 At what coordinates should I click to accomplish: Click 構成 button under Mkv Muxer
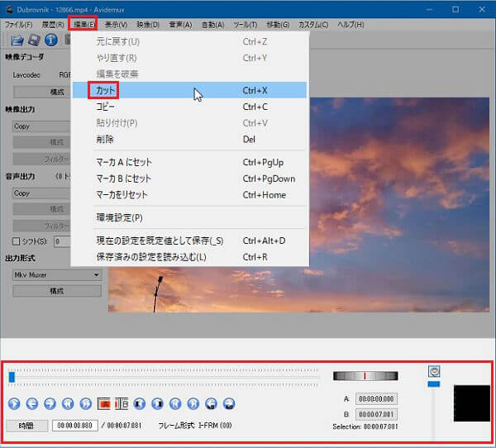(57, 291)
